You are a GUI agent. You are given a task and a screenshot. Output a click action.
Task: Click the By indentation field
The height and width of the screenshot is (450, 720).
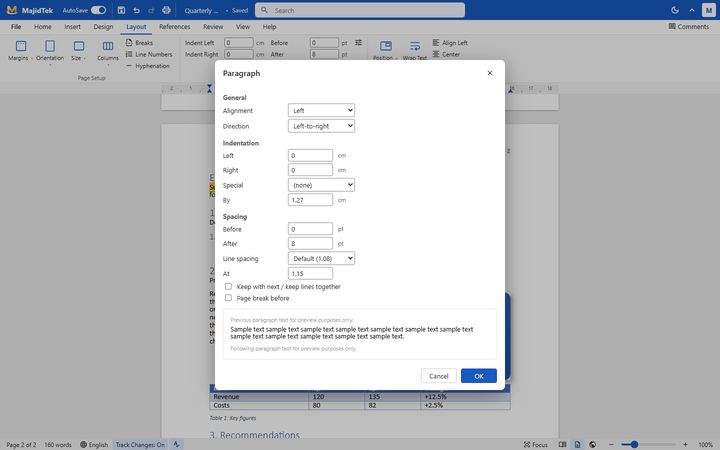[310, 200]
